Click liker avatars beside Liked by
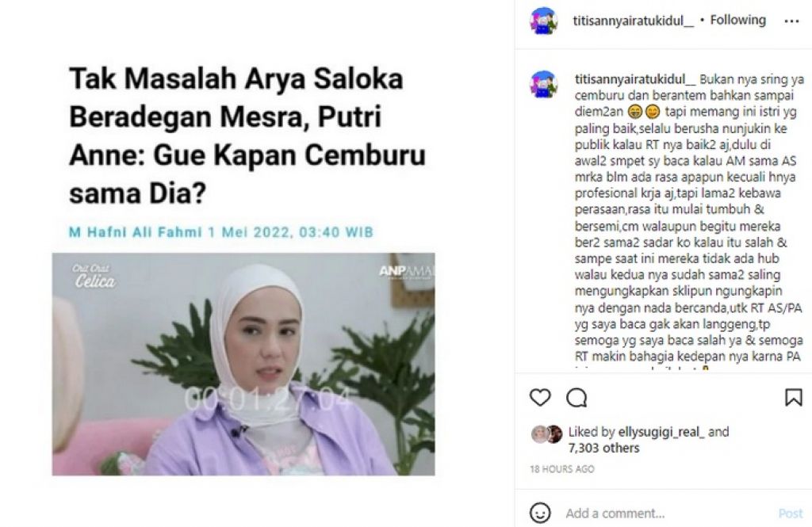Image resolution: width=812 pixels, height=527 pixels. [547, 434]
